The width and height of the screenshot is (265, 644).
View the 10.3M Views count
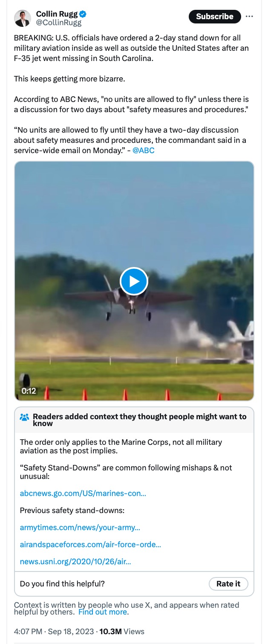(122, 632)
